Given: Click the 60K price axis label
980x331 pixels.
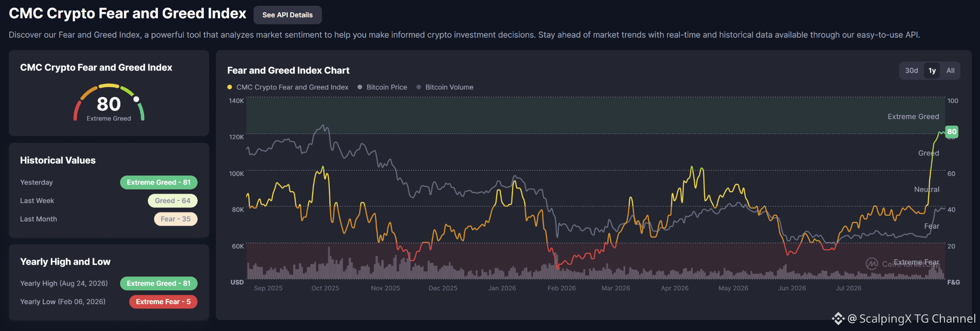Looking at the screenshot, I should point(238,246).
